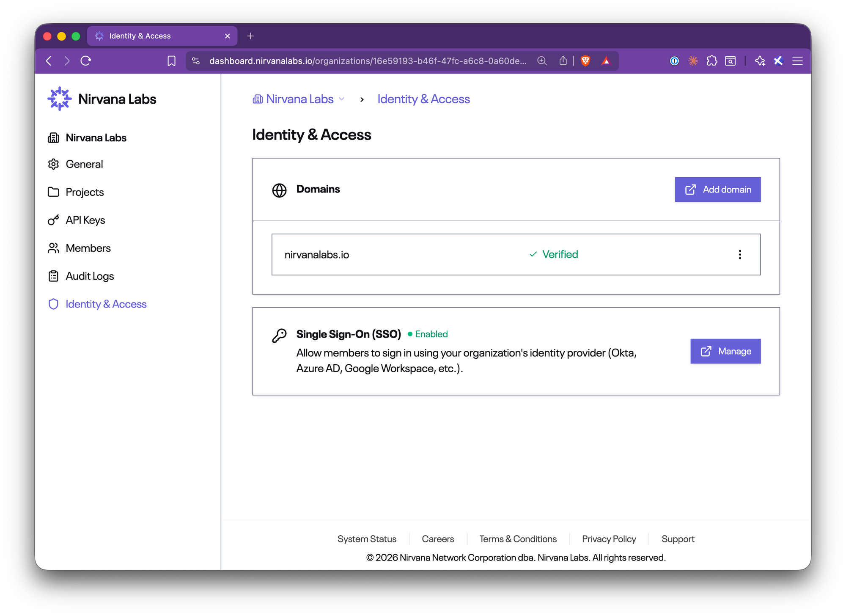Open the three-dot menu for nirvanalabs.io
This screenshot has height=616, width=846.
pos(739,255)
